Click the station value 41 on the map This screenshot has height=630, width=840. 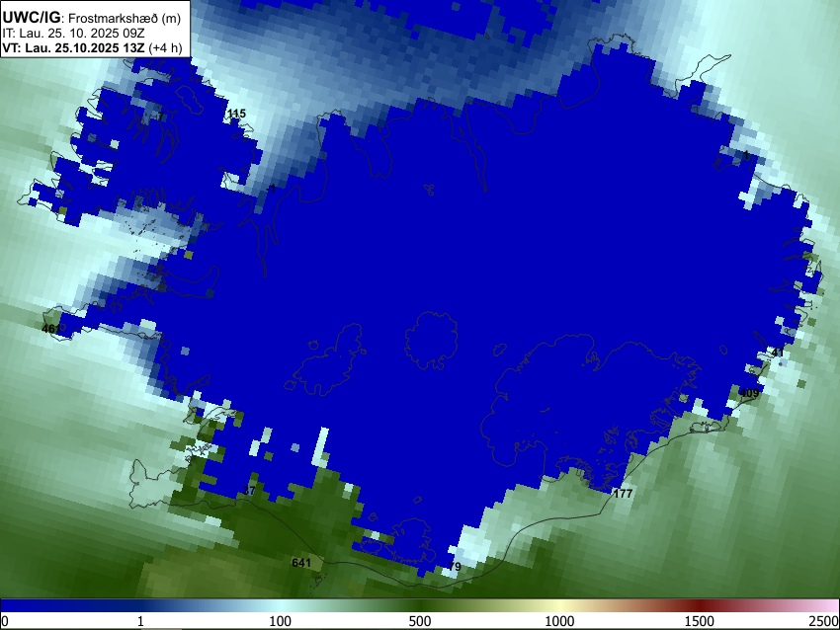click(778, 353)
